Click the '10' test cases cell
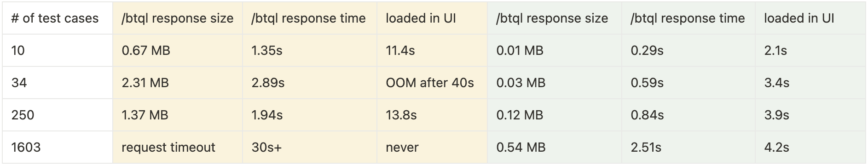868x166 pixels. 57,50
